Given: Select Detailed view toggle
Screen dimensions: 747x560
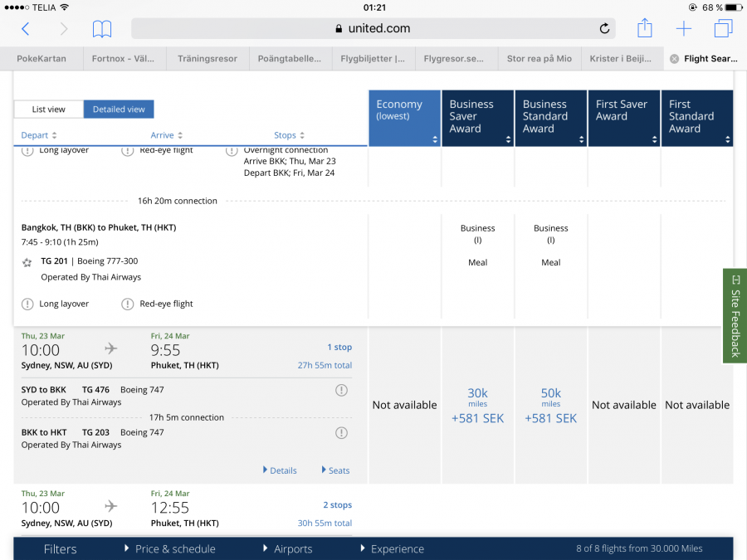Looking at the screenshot, I should [119, 110].
